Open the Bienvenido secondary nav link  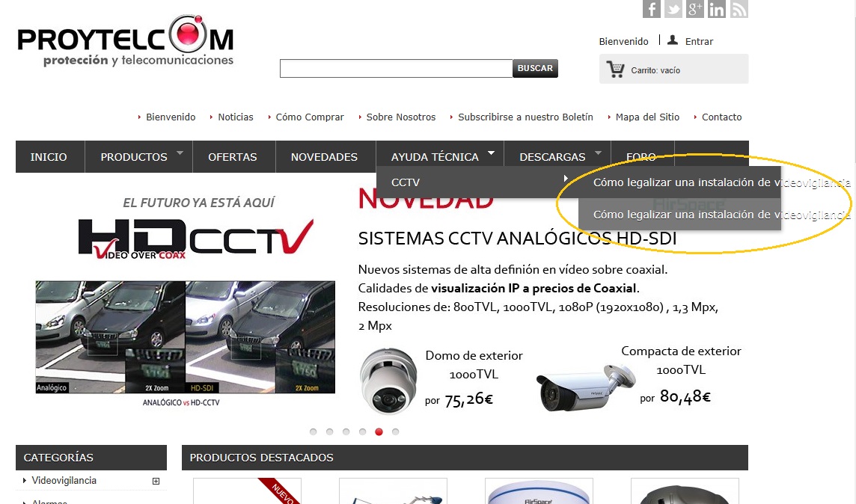pyautogui.click(x=171, y=117)
